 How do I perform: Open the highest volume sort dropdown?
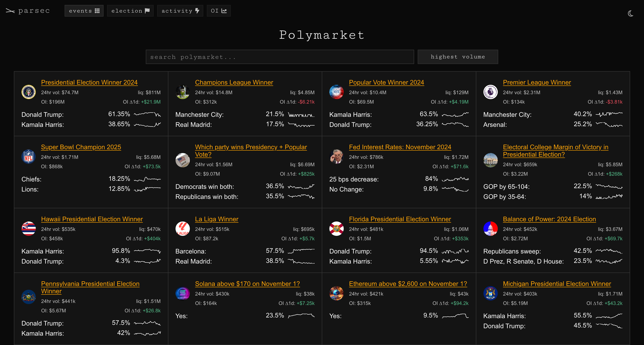[x=458, y=57]
